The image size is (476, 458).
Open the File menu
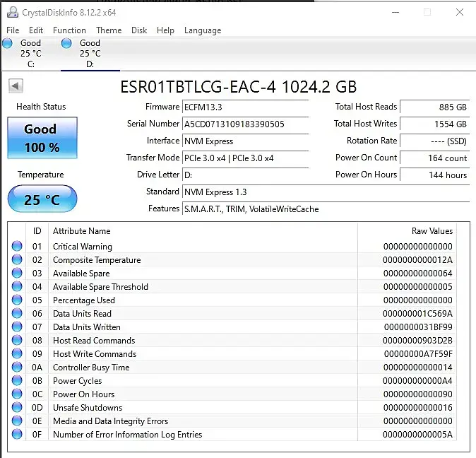[x=13, y=30]
